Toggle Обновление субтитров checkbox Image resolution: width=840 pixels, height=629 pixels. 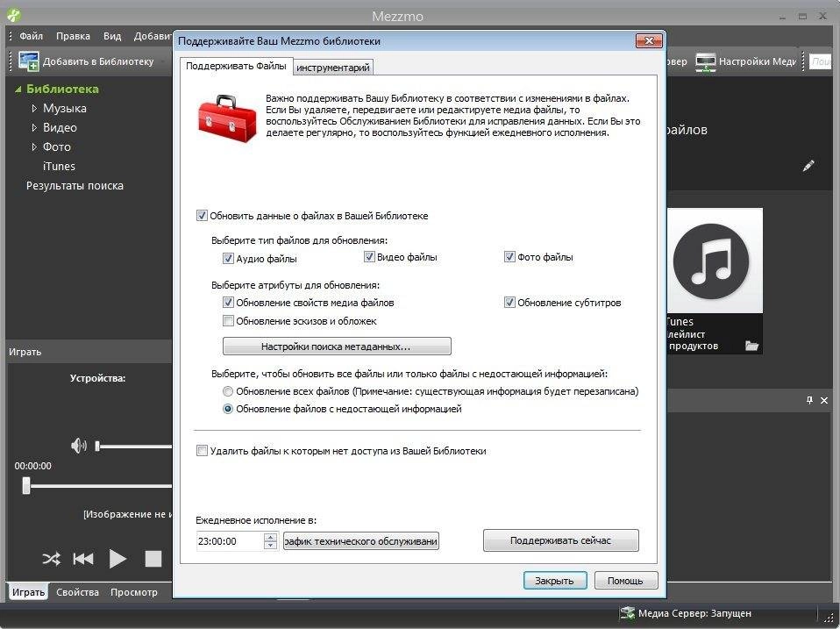(509, 302)
